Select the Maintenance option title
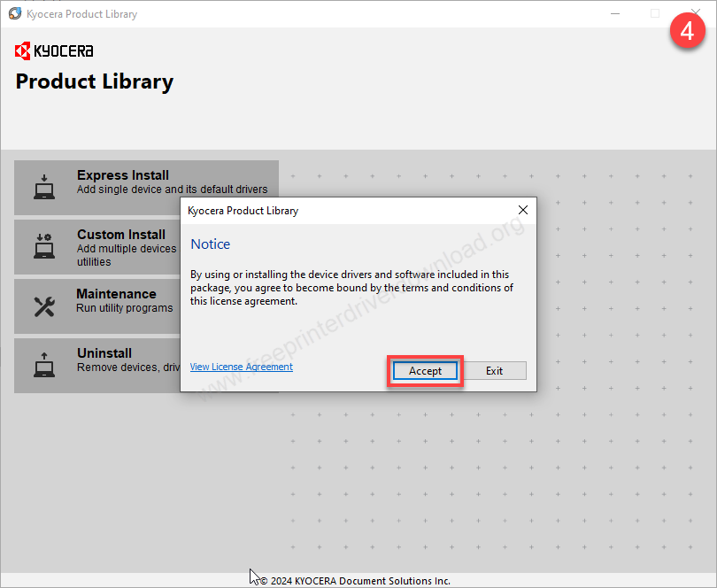This screenshot has height=588, width=717. [116, 294]
